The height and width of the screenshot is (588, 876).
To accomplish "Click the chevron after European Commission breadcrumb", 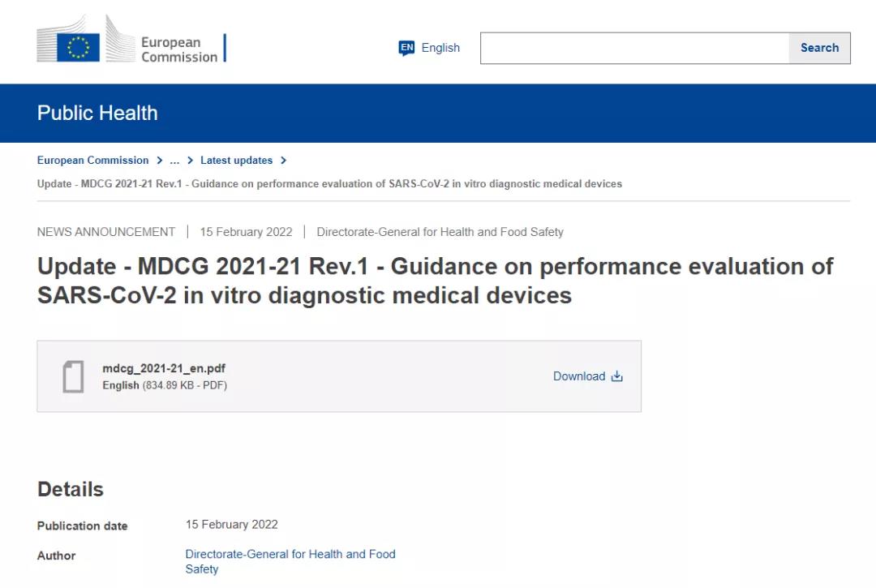I will 159,160.
